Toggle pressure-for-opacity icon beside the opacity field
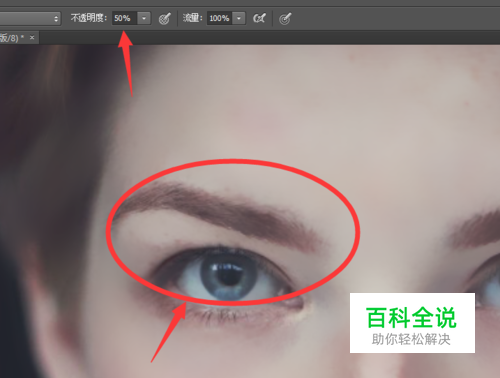 [164, 19]
